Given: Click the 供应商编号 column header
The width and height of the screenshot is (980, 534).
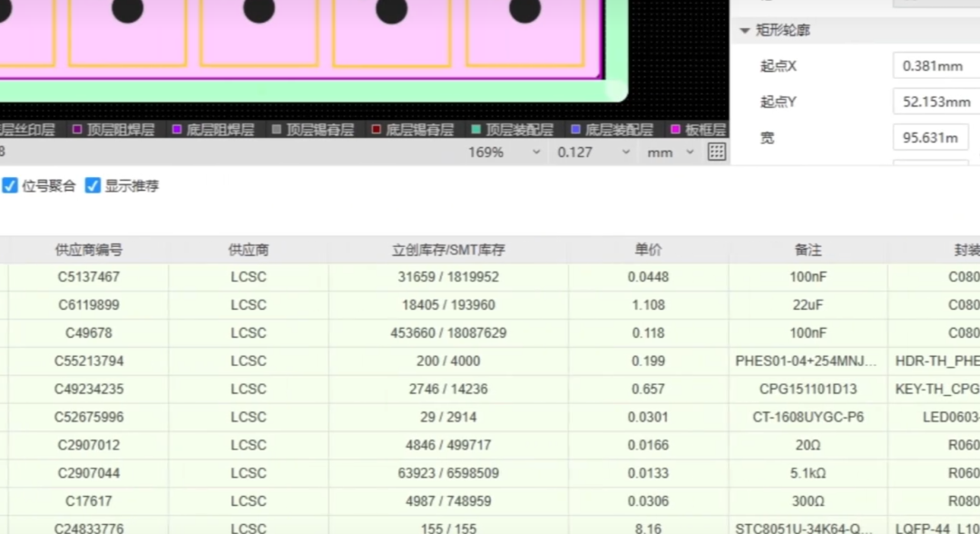Looking at the screenshot, I should click(x=89, y=250).
